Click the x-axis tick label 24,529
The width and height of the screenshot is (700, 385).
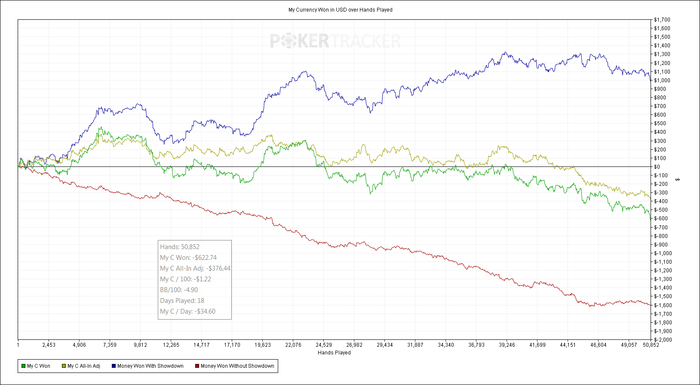pyautogui.click(x=324, y=345)
